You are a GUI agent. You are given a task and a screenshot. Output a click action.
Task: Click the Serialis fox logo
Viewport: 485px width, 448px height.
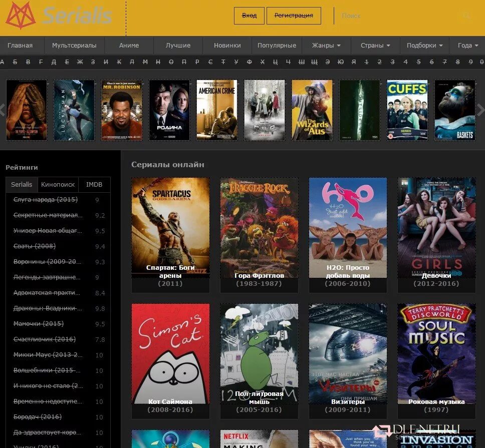click(21, 16)
